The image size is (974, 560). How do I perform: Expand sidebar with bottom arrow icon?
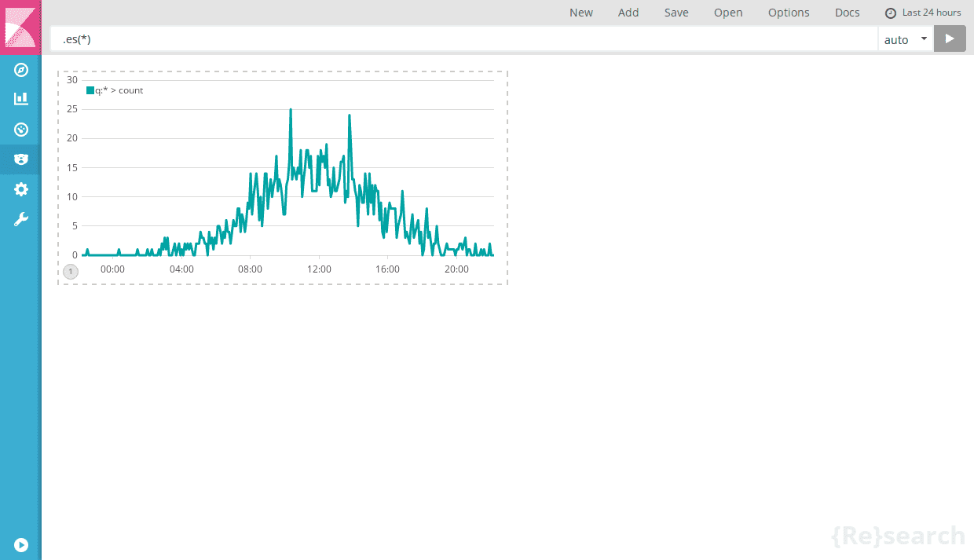coord(21,544)
